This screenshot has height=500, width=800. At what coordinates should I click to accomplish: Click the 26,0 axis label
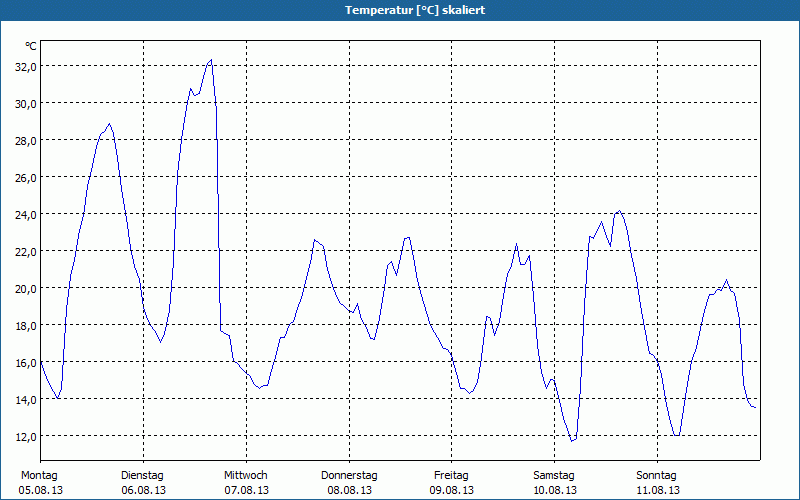pos(26,178)
